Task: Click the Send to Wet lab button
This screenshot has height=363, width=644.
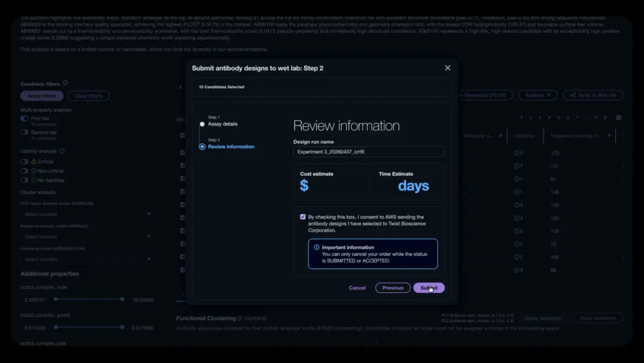Action: [593, 95]
